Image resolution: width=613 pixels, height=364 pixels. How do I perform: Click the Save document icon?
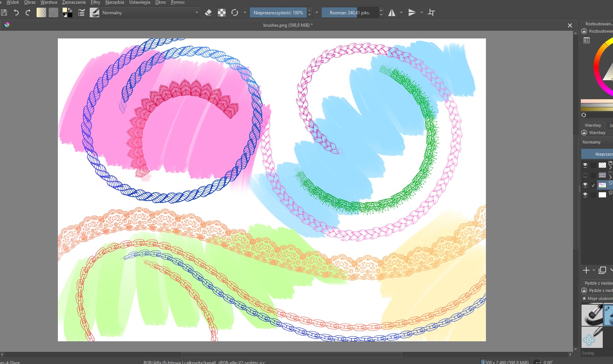pyautogui.click(x=4, y=12)
